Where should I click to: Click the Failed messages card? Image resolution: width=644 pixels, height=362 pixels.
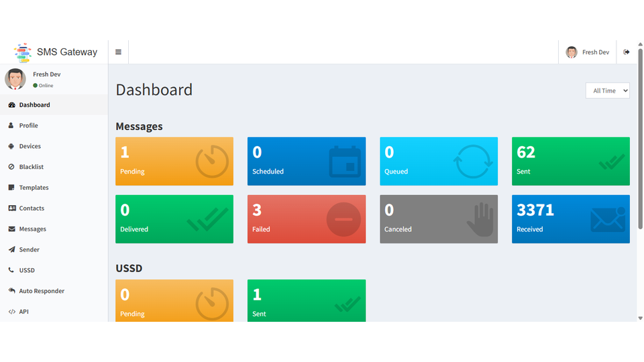point(307,219)
